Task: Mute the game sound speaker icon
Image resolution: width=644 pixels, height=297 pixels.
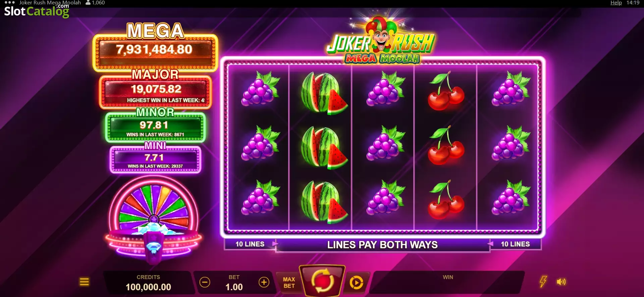Action: [561, 282]
